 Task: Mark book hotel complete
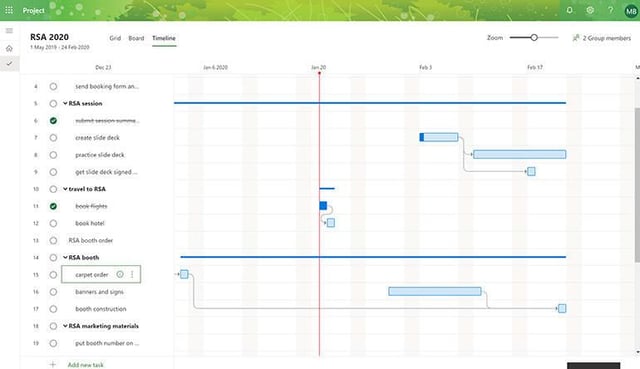53,224
